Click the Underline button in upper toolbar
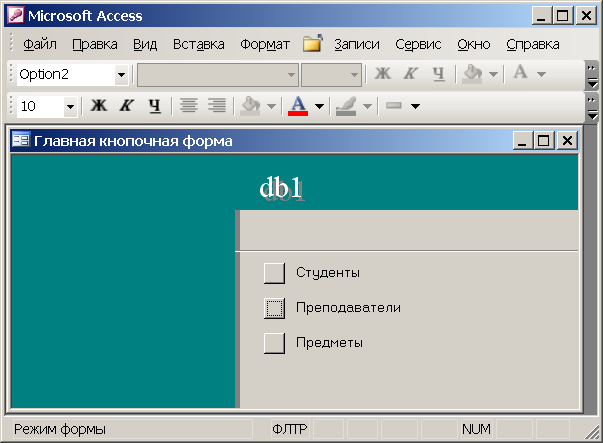 (438, 73)
